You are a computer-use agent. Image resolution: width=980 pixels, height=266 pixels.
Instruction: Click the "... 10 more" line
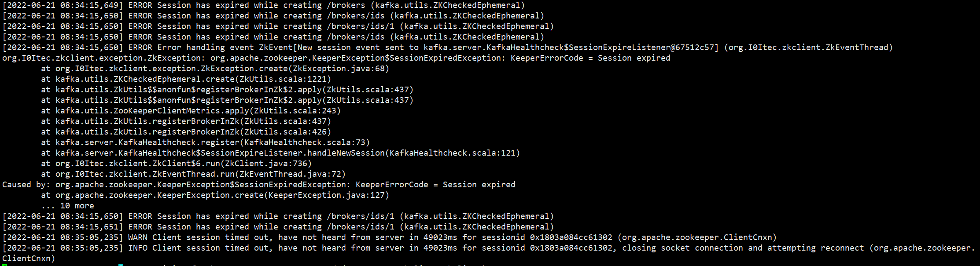point(67,206)
